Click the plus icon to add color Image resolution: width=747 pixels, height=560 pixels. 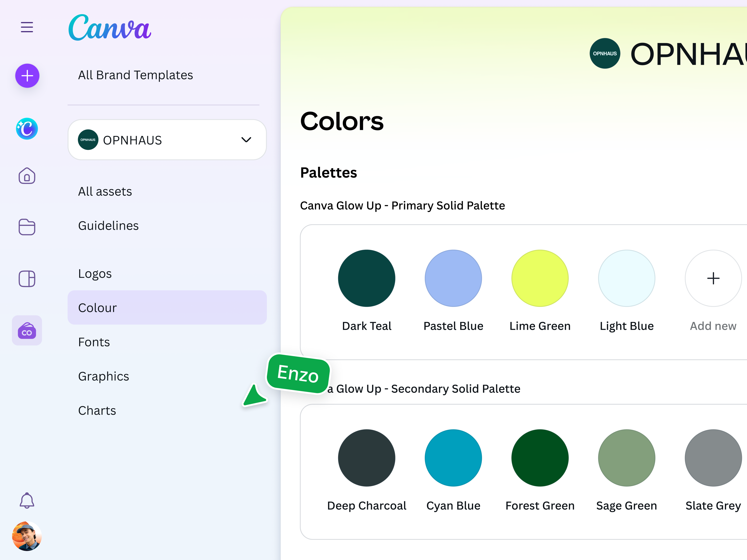click(x=713, y=278)
